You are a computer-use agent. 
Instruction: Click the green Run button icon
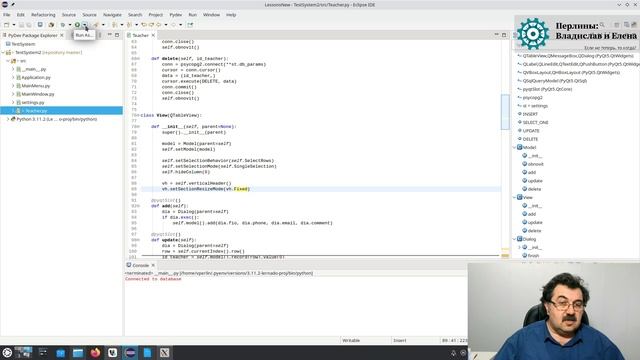pos(77,25)
